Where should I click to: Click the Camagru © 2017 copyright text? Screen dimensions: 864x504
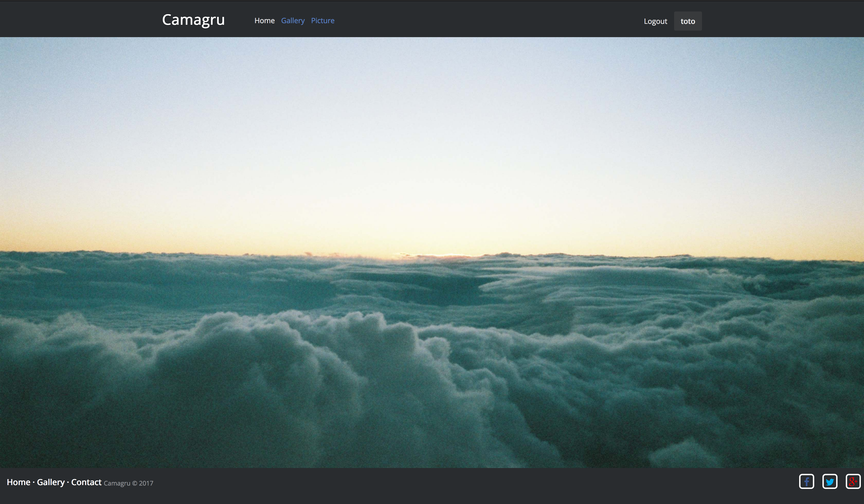tap(128, 483)
